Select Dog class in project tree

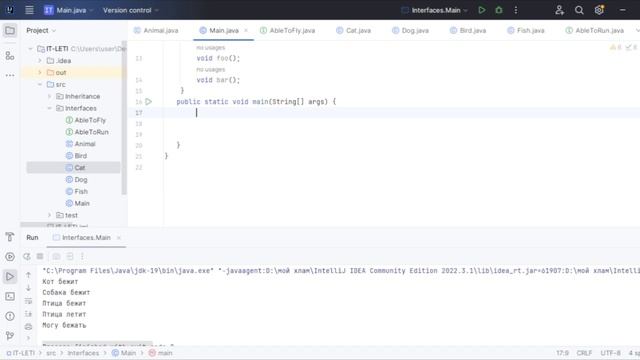click(x=76, y=180)
